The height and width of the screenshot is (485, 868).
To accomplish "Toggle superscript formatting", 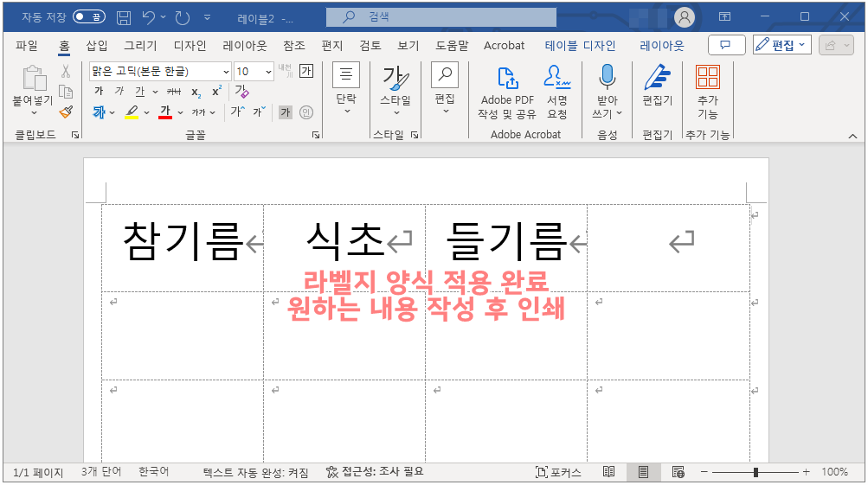I will click(x=217, y=91).
